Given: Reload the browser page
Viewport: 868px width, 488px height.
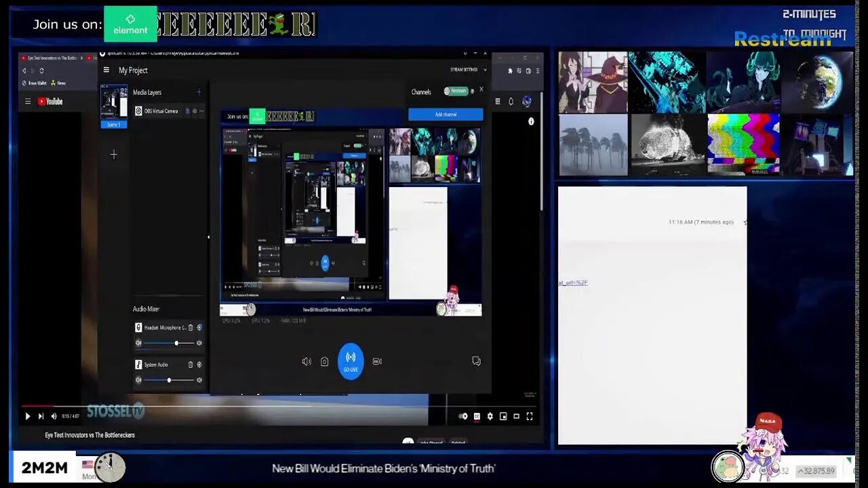Looking at the screenshot, I should (41, 70).
